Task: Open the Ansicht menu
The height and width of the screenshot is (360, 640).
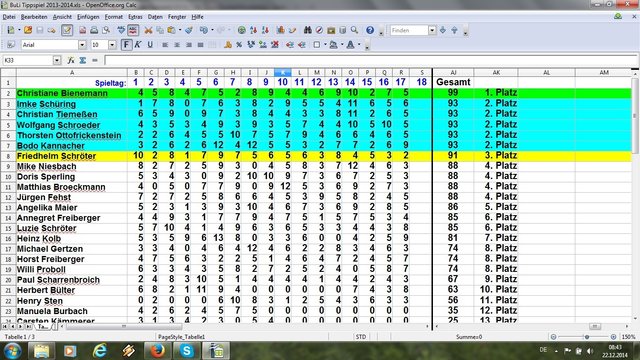Action: click(x=62, y=17)
